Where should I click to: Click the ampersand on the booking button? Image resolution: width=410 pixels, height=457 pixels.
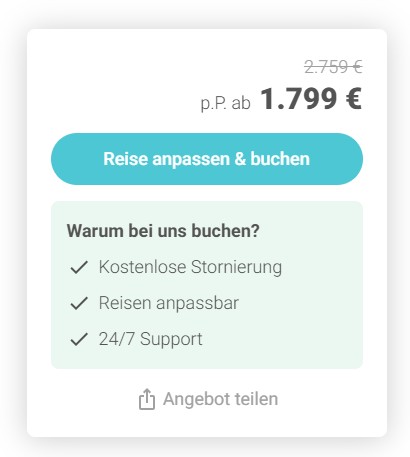tap(240, 159)
